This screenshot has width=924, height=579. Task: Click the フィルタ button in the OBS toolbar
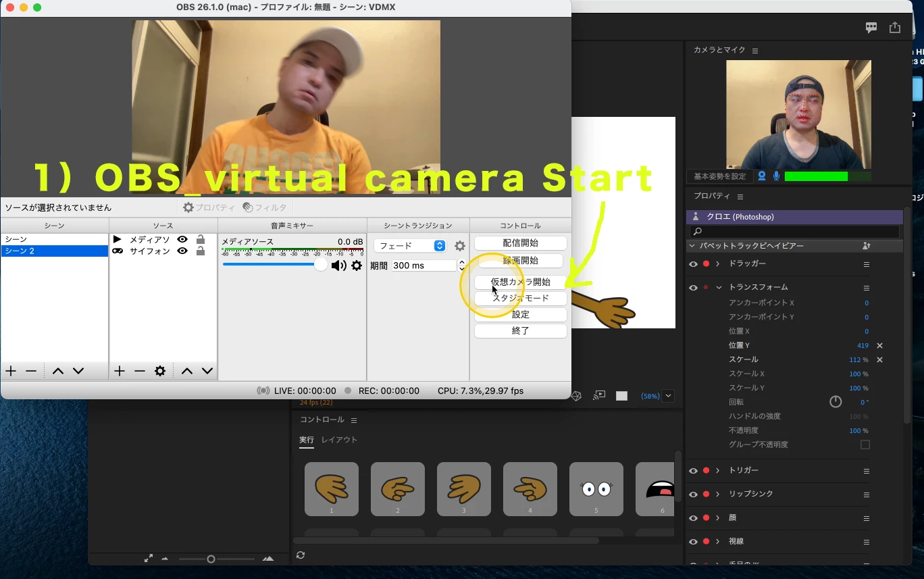coord(265,207)
